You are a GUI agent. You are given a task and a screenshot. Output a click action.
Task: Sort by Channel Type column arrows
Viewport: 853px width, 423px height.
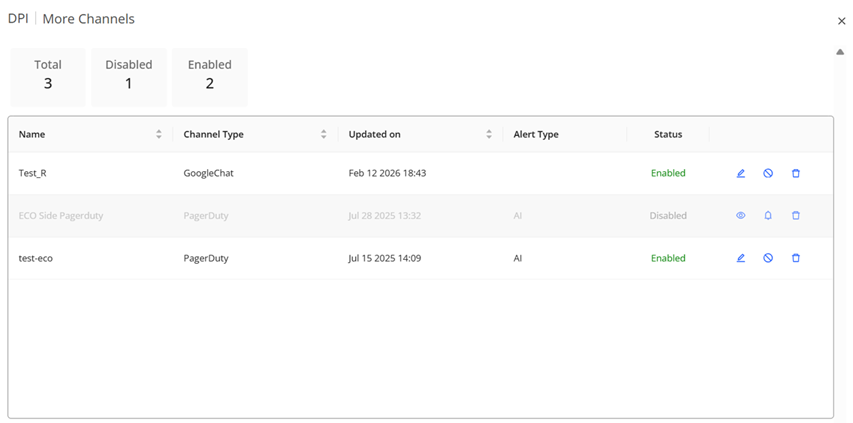(324, 134)
